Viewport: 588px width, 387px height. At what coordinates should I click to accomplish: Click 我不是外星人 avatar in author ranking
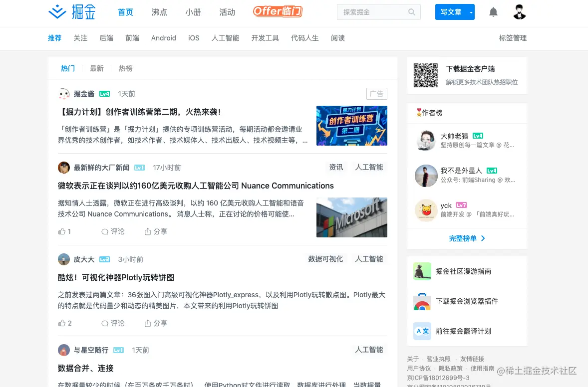click(426, 176)
